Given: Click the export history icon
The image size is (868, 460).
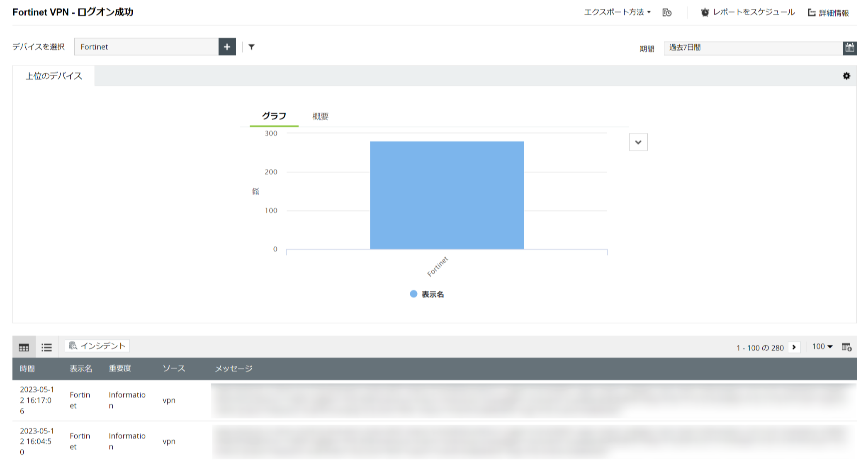Looking at the screenshot, I should tap(667, 12).
